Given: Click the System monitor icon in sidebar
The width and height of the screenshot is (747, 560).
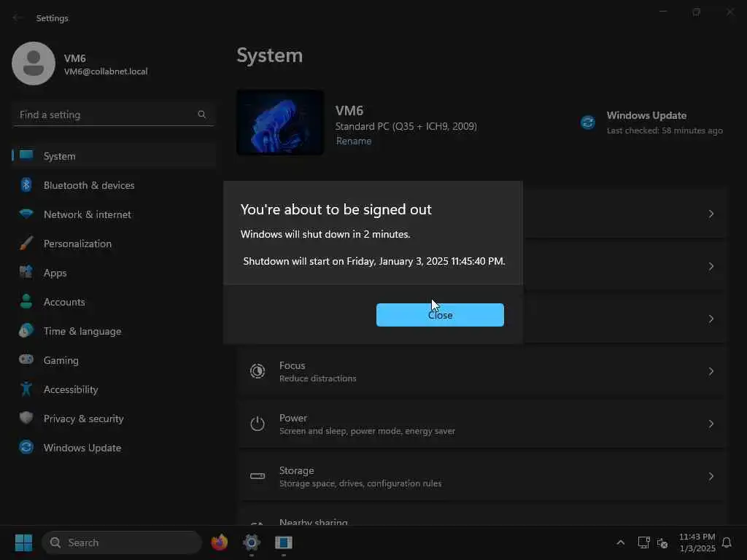Looking at the screenshot, I should (x=26, y=155).
